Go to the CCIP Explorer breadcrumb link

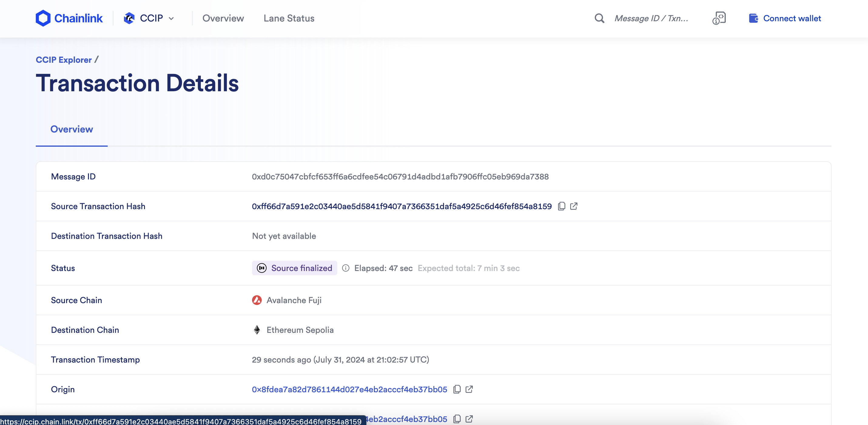(64, 60)
